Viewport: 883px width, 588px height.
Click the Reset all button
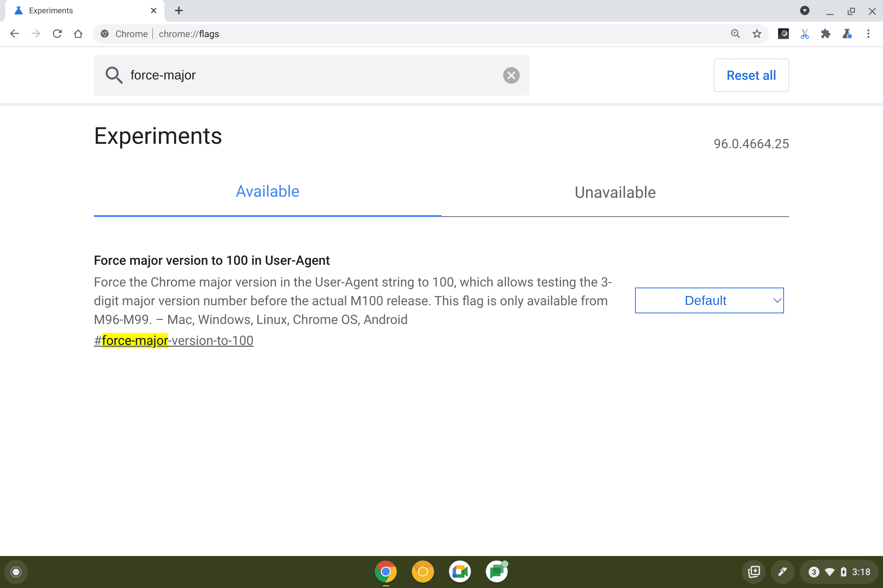tap(751, 75)
